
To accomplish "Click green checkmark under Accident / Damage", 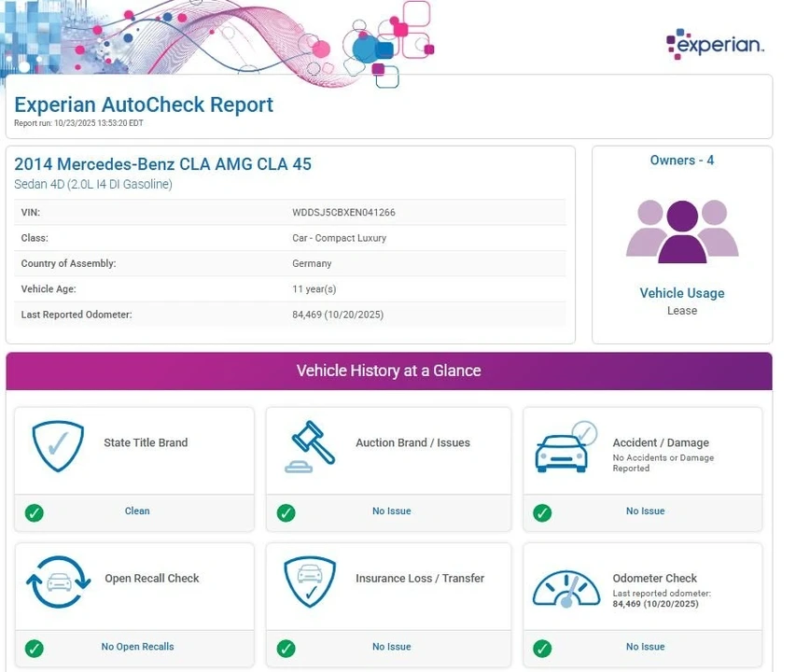I will click(542, 512).
